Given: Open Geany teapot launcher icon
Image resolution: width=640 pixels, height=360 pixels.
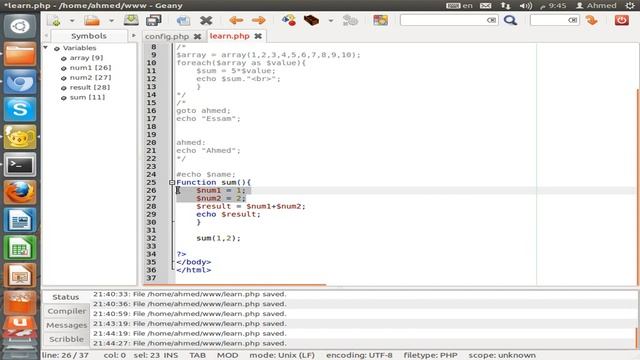Looking at the screenshot, I should (20, 137).
